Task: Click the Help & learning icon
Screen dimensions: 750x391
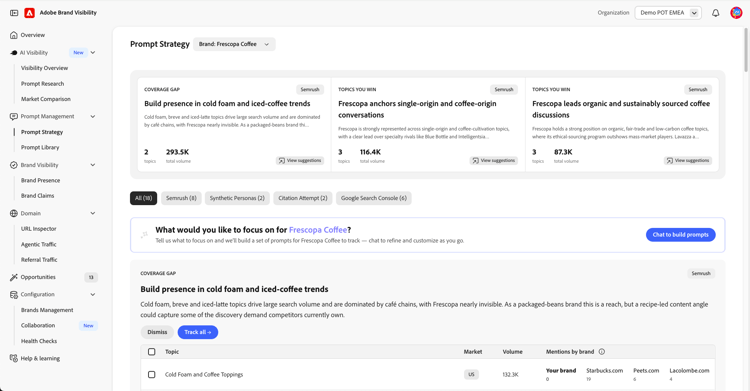Action: 14,358
